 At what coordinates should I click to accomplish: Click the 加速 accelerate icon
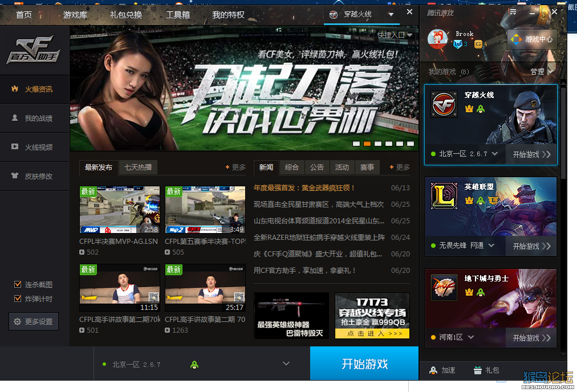pos(433,370)
